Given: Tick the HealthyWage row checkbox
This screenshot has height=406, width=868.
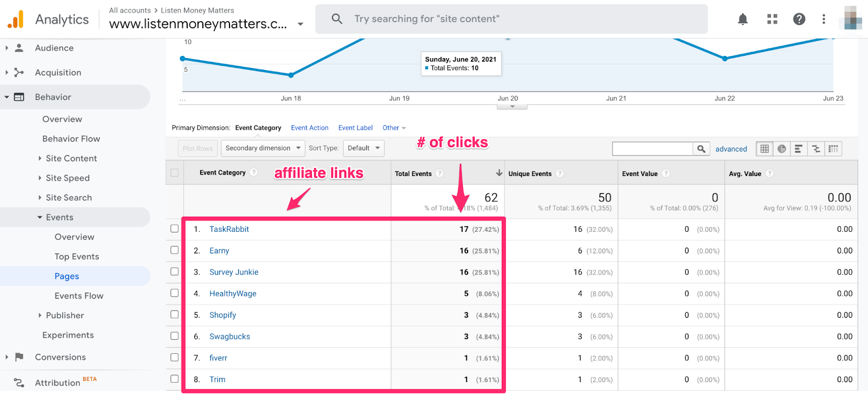Looking at the screenshot, I should click(174, 293).
